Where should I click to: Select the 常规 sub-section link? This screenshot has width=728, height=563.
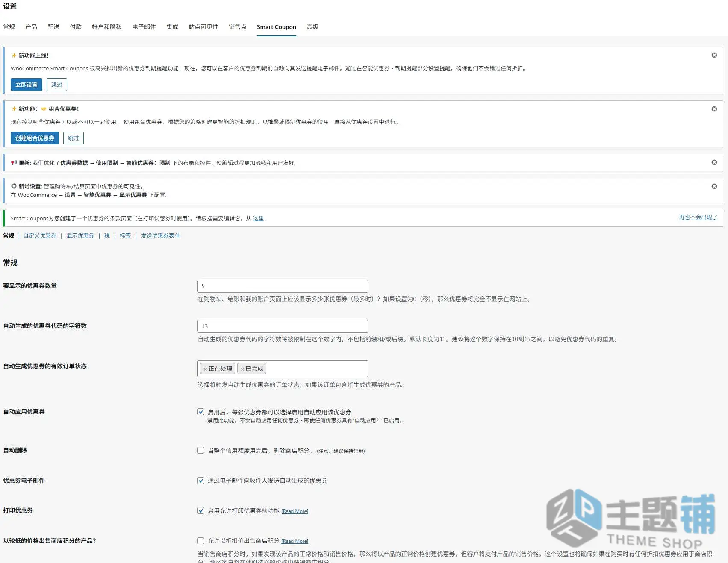9,235
